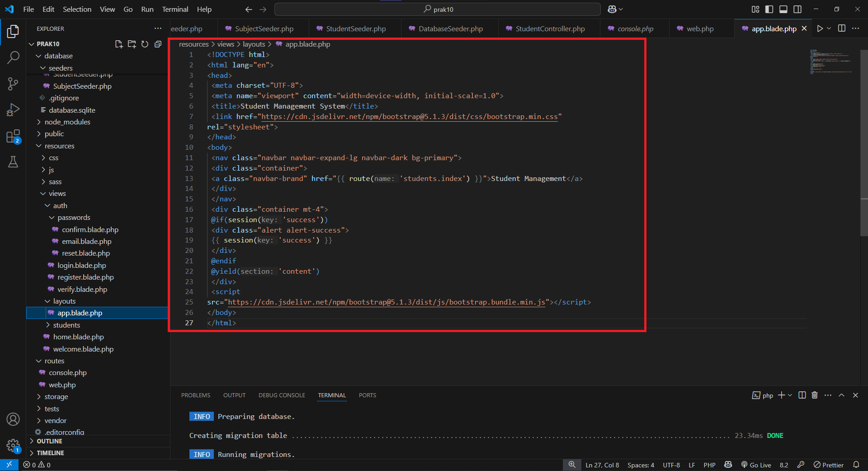Open the Run and Debug icon
This screenshot has height=471, width=868.
tap(13, 109)
